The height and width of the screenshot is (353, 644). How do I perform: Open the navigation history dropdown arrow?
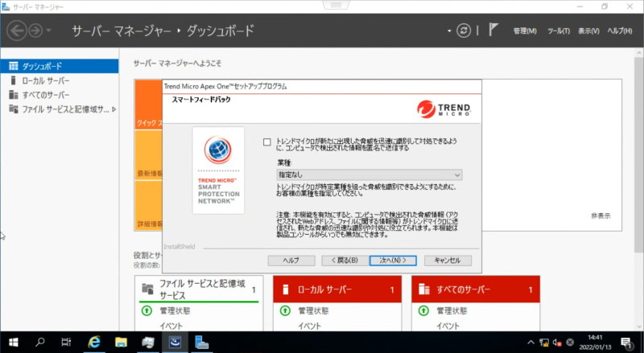tap(48, 31)
